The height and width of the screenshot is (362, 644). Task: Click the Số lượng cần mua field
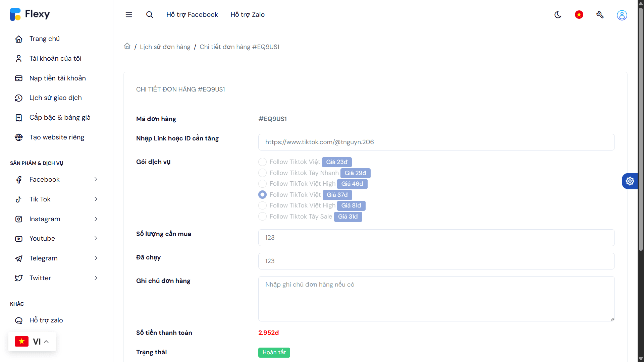(x=436, y=238)
